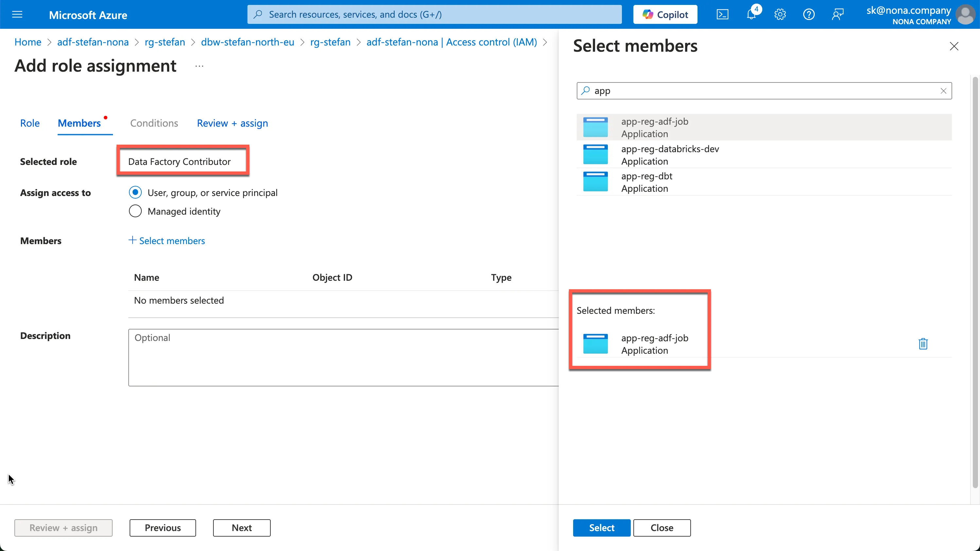980x551 pixels.
Task: Open the ellipsis menu next to Add role assignment
Action: [199, 66]
